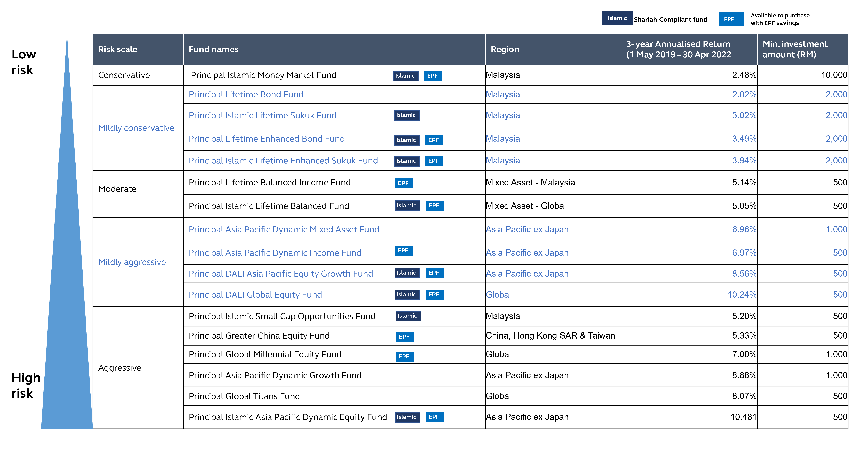Click Islamic badge beside Principal Islamic Lifetime Sukuk Fund
The image size is (868, 454).
pos(407,115)
